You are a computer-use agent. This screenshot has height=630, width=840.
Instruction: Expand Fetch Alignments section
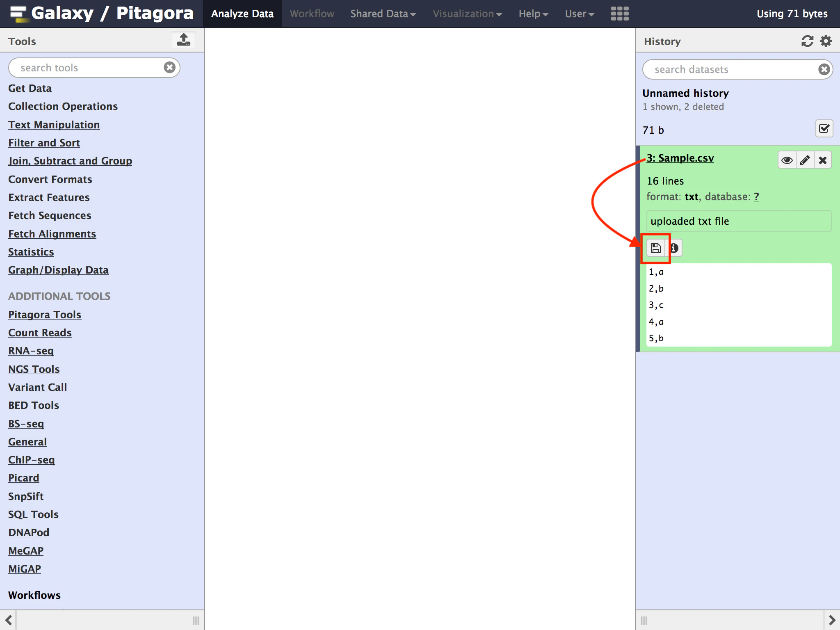click(52, 234)
